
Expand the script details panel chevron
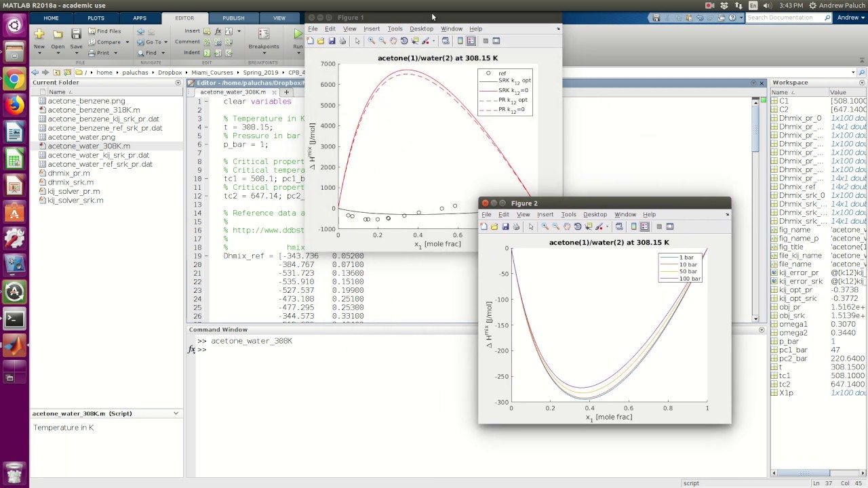pyautogui.click(x=176, y=413)
